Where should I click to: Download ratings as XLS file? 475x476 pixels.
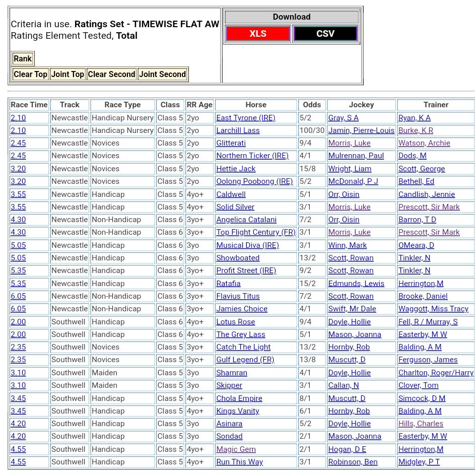pos(257,34)
